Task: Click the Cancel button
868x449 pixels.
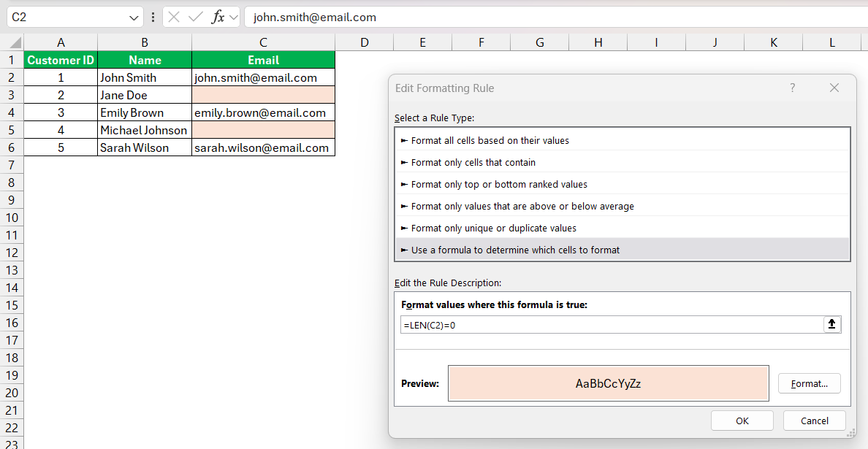Action: [815, 421]
